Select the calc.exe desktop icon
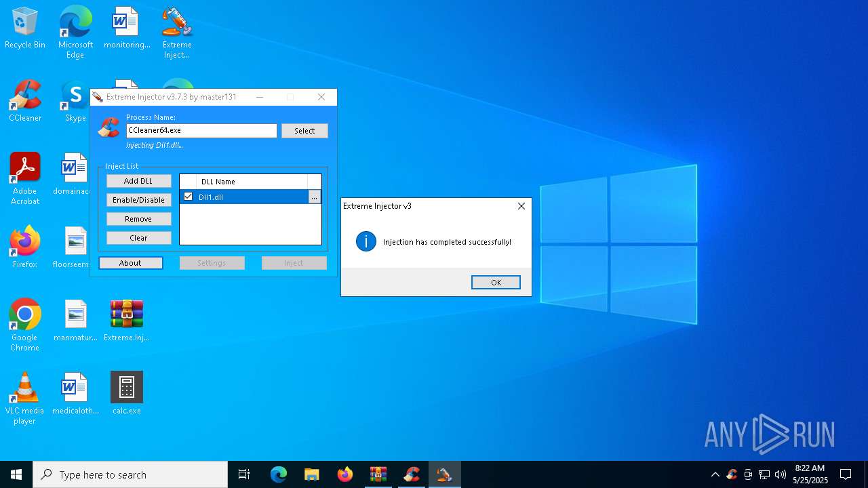Image resolution: width=868 pixels, height=488 pixels. (x=127, y=393)
